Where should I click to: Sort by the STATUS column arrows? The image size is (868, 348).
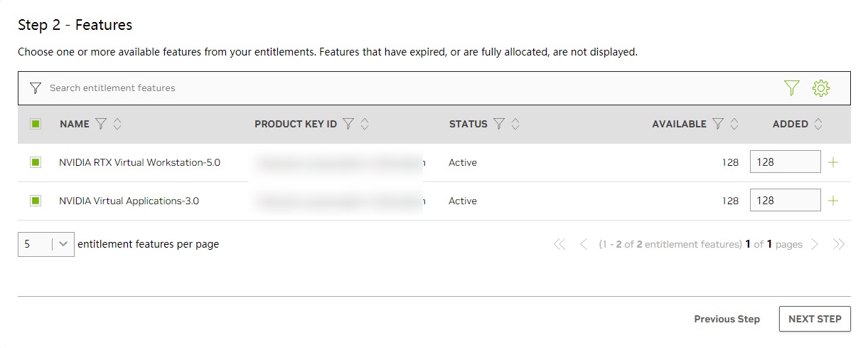click(x=516, y=124)
